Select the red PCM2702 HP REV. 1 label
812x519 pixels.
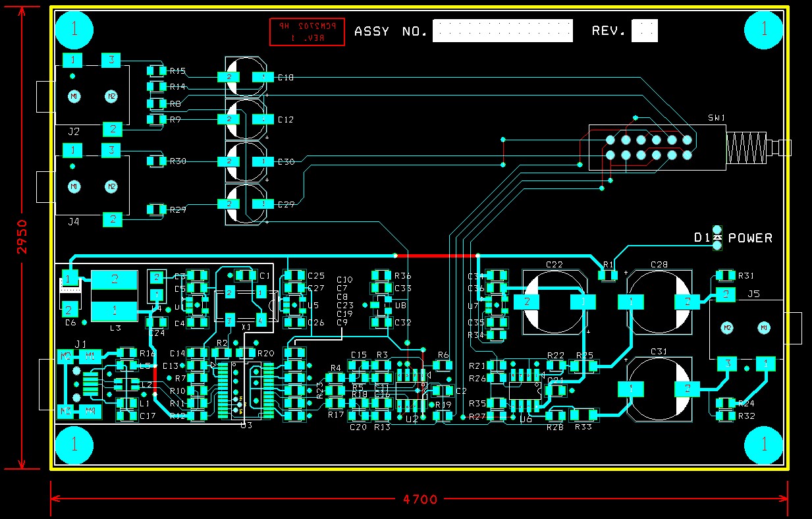coord(307,32)
